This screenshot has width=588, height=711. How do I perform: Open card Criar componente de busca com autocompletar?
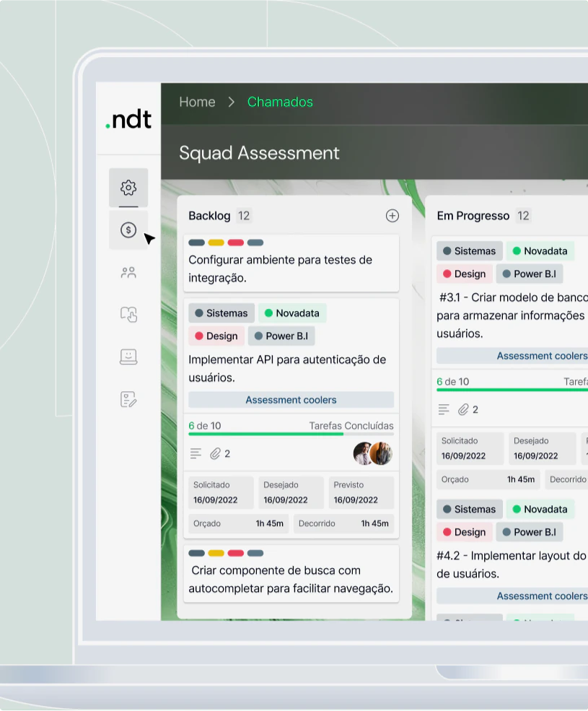coord(291,574)
